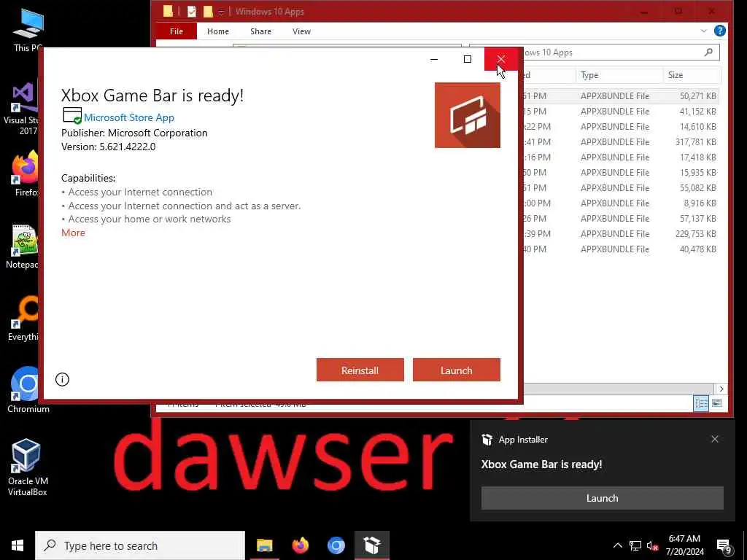Viewport: 747px width, 560px height.
Task: Open the Home ribbon tab in File Explorer
Action: click(x=218, y=31)
